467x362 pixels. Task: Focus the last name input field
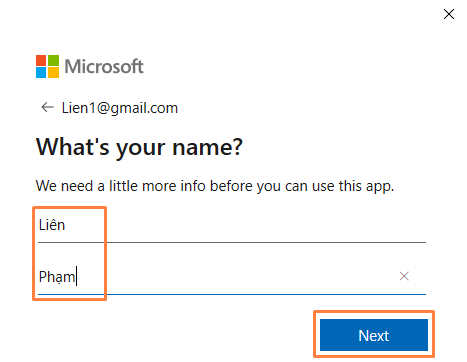pyautogui.click(x=232, y=277)
